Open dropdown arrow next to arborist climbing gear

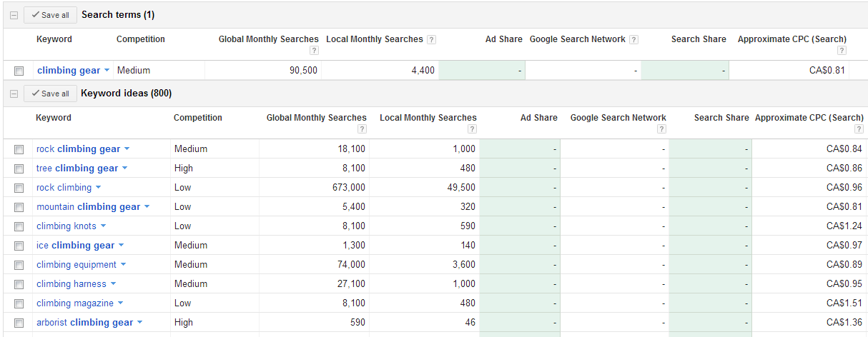pos(139,323)
